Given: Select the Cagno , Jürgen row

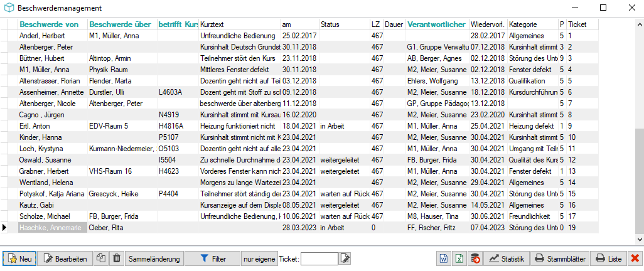Looking at the screenshot, I should [x=299, y=115].
